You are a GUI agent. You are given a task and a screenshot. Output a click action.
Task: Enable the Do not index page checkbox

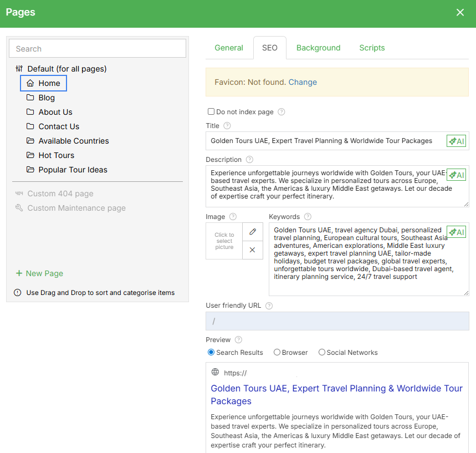pos(211,111)
